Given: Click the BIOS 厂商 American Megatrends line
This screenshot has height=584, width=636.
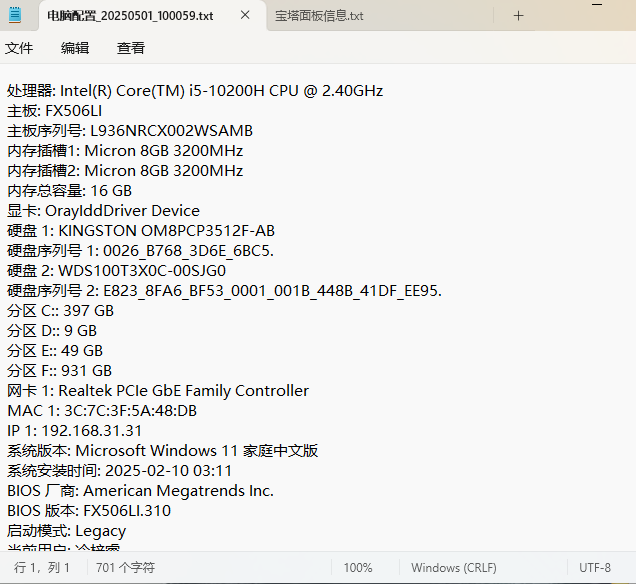Looking at the screenshot, I should coord(140,491).
